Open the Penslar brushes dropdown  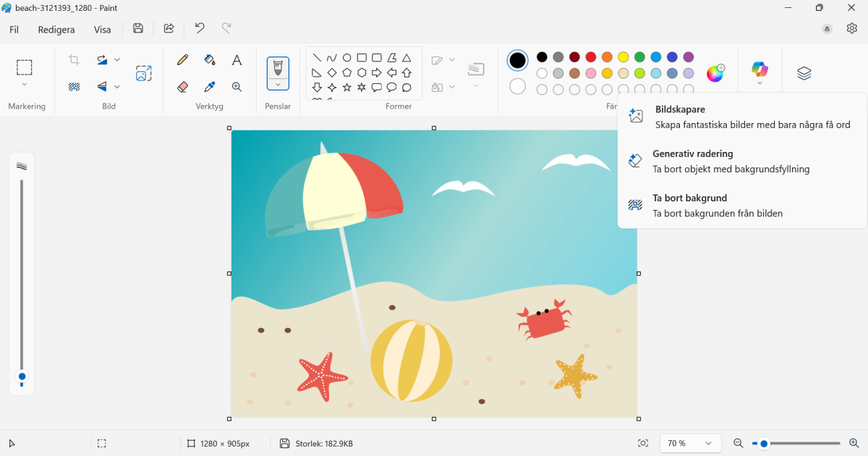point(278,85)
